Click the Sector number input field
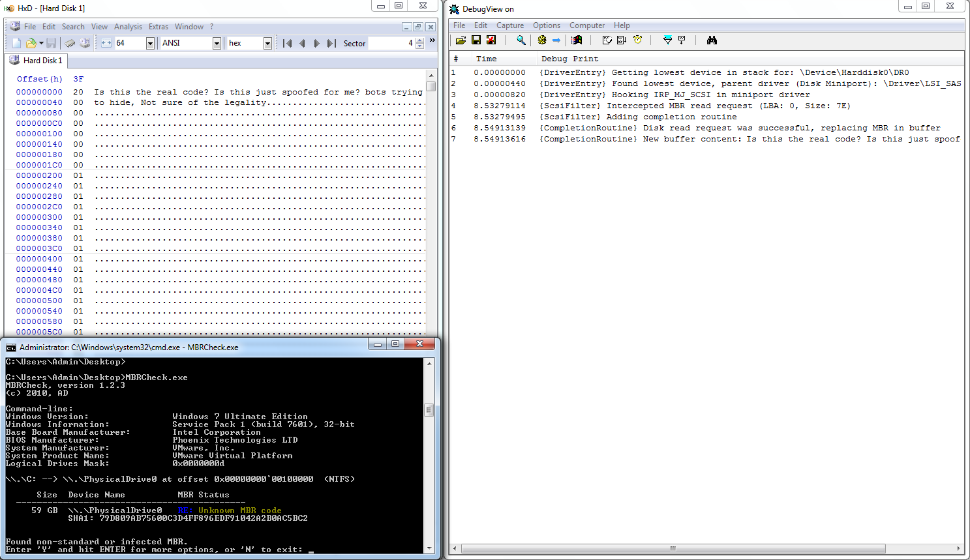Image resolution: width=970 pixels, height=560 pixels. click(x=391, y=43)
